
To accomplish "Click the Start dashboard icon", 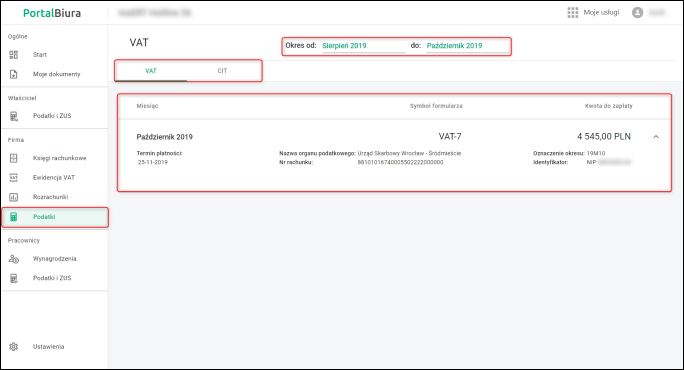I will 14,55.
